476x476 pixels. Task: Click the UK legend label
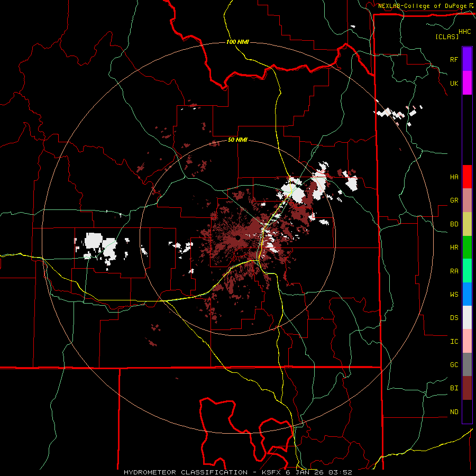click(454, 84)
